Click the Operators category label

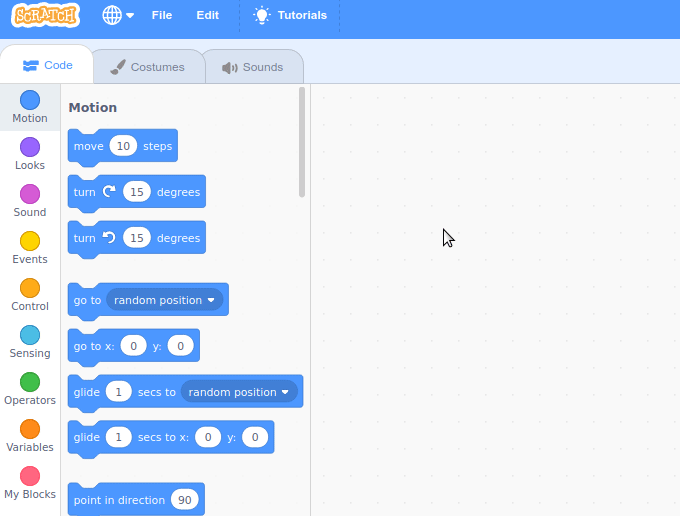(x=30, y=400)
